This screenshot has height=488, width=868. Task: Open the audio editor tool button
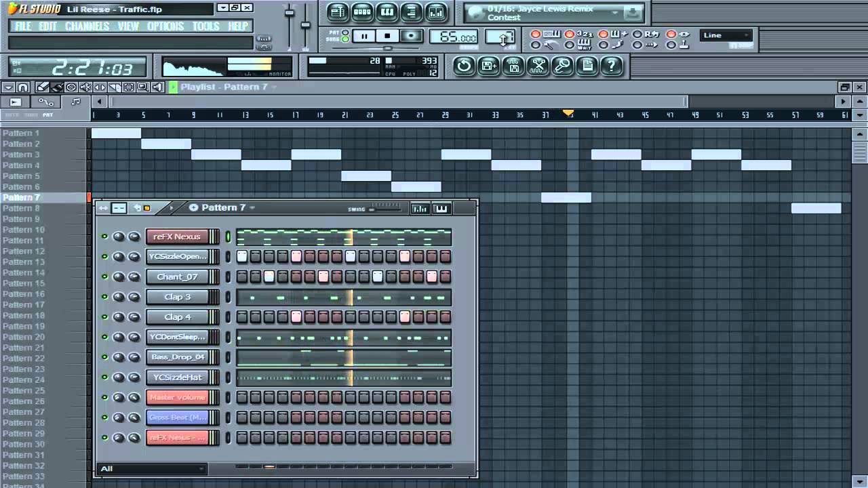(x=538, y=66)
